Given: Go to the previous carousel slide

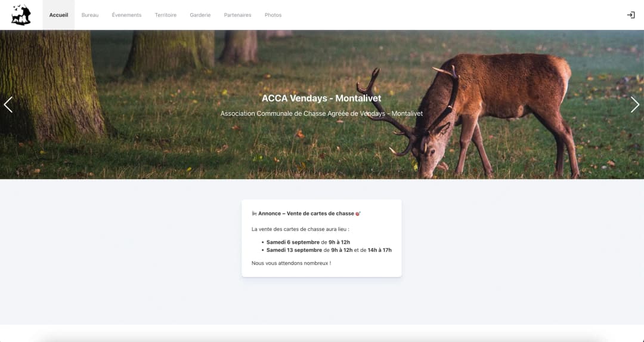Looking at the screenshot, I should (x=8, y=104).
